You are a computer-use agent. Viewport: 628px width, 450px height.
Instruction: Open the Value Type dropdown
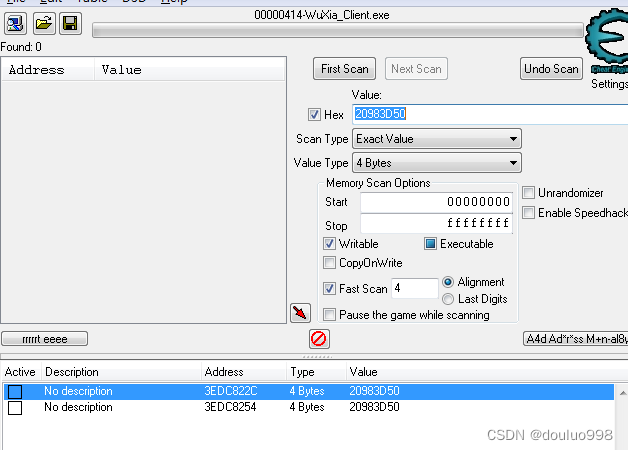coord(437,163)
